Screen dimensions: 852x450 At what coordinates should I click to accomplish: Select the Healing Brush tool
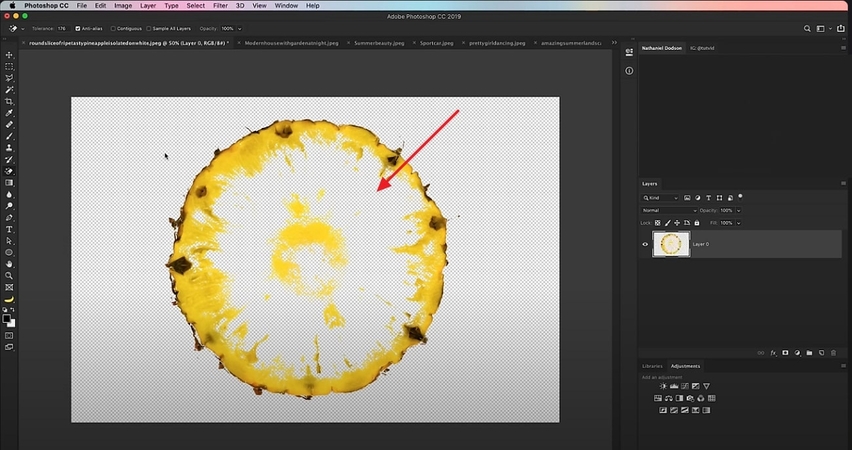click(9, 124)
